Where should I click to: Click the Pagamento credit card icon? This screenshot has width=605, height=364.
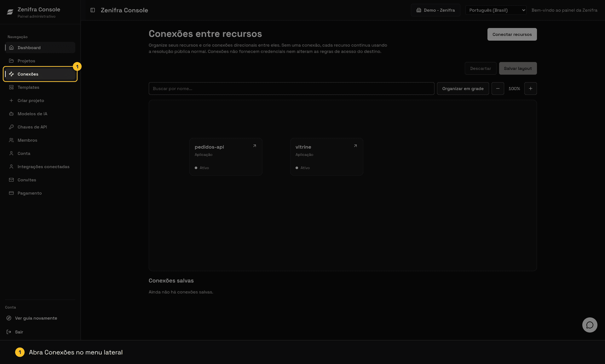pyautogui.click(x=11, y=193)
